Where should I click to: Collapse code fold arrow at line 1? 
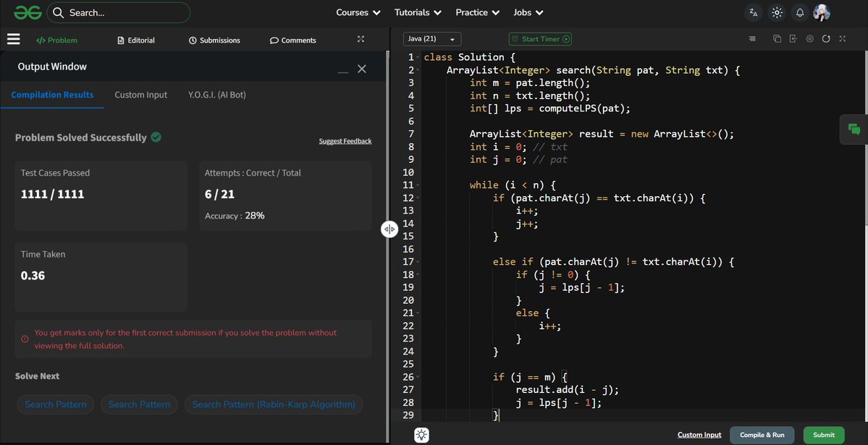tap(418, 58)
